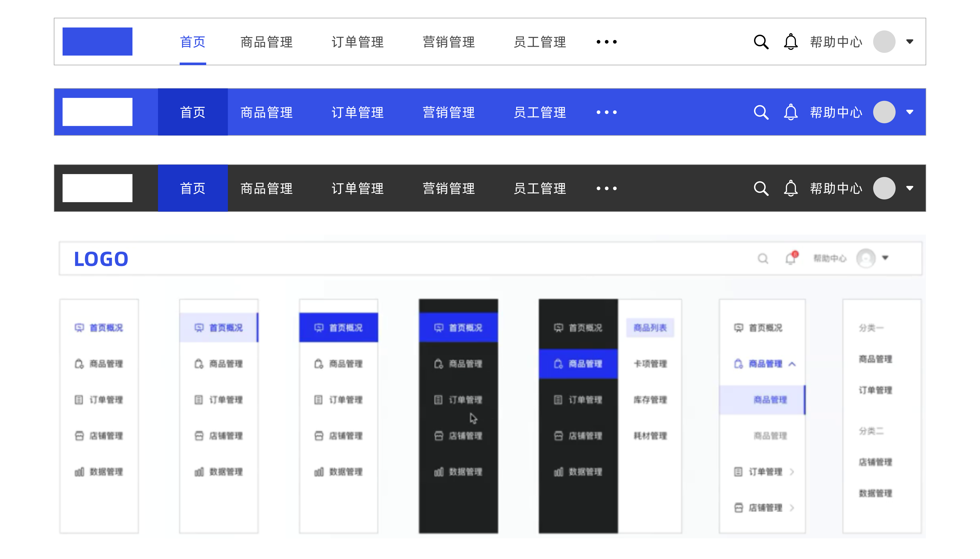Select 商品列表 in secondary submenu panel
The image size is (980, 559).
[x=650, y=328]
